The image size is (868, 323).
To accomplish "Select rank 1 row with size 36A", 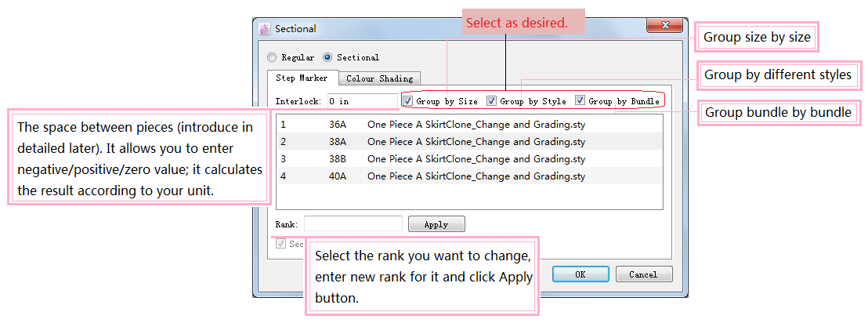I will tap(470, 124).
